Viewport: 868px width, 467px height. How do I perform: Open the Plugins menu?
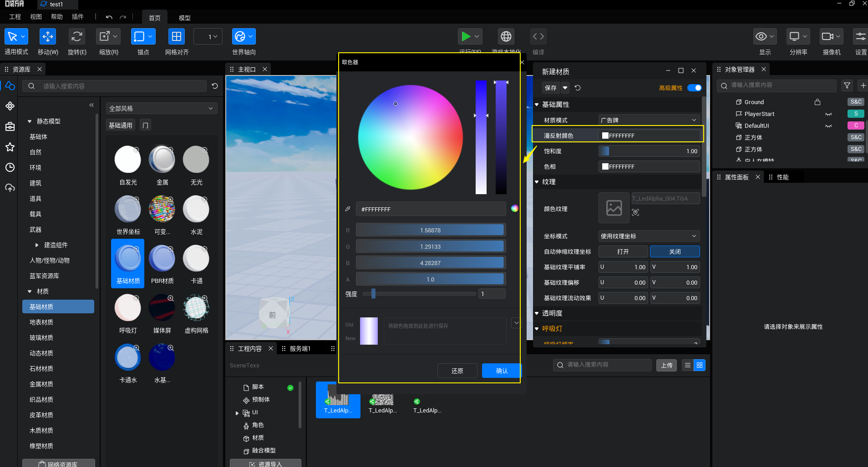point(78,17)
